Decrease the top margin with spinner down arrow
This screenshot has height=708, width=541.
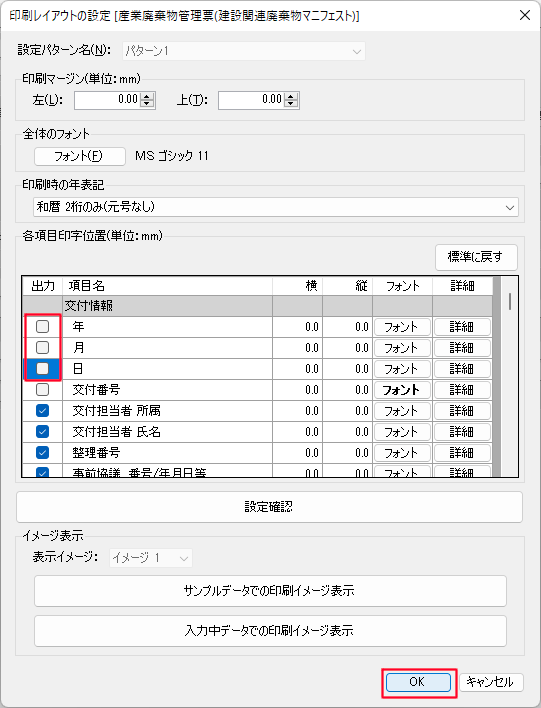click(x=291, y=104)
